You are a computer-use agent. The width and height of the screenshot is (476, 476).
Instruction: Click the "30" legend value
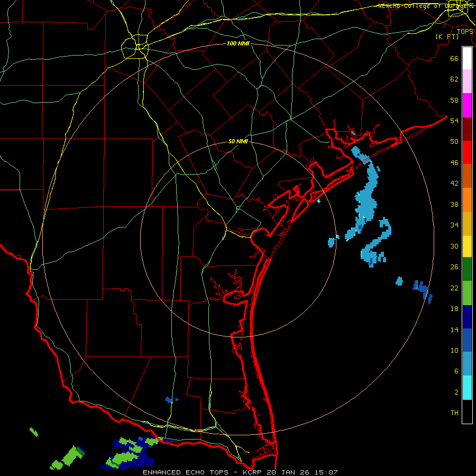click(454, 246)
